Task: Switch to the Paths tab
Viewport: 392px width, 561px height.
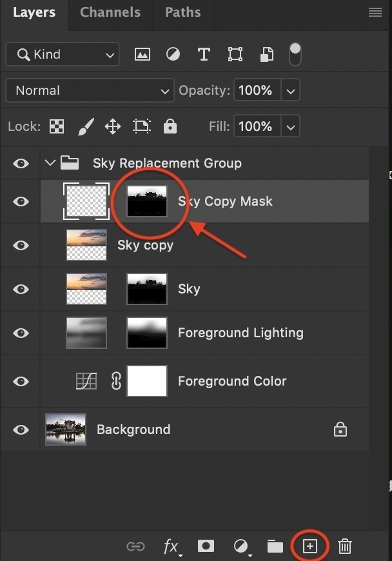Action: (x=182, y=12)
